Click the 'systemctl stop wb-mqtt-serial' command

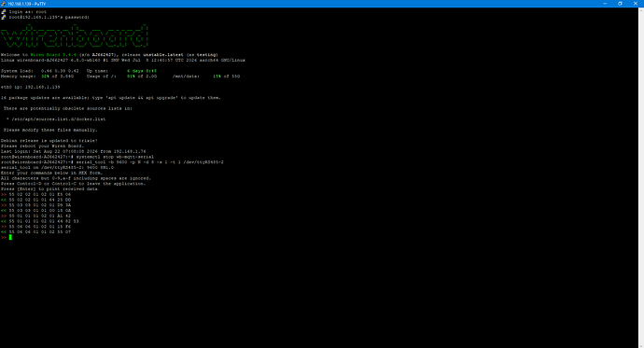115,157
